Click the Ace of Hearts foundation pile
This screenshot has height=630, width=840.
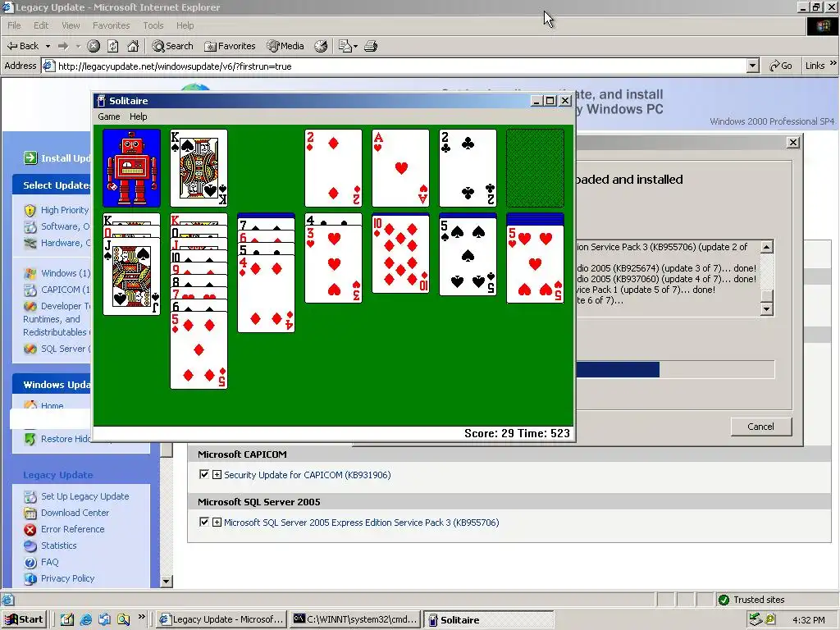click(400, 167)
